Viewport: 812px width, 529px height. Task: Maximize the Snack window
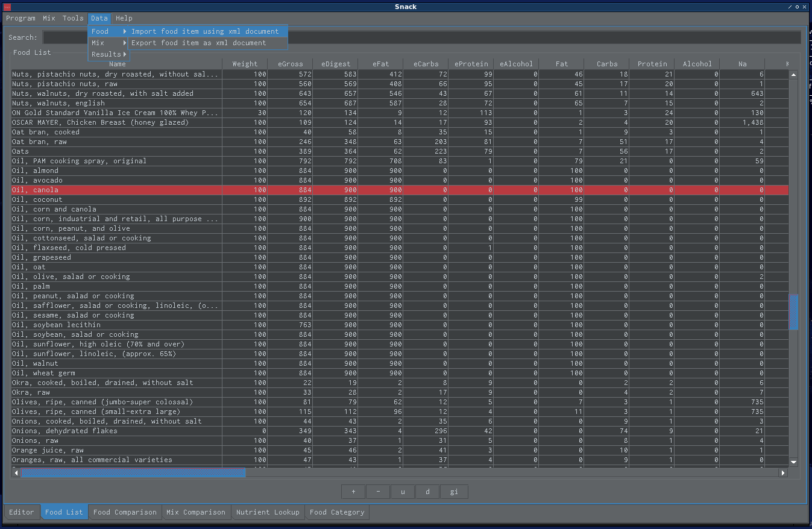797,7
